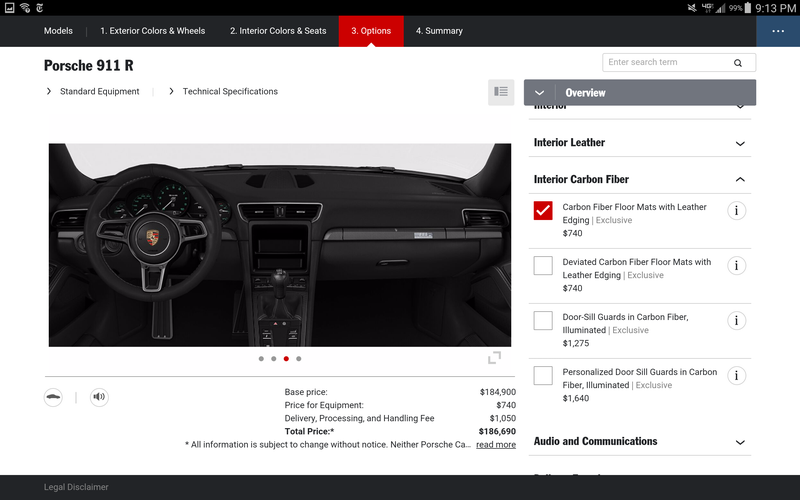Image resolution: width=800 pixels, height=500 pixels.
Task: Check Deviated Carbon Fiber Floor Mats option
Action: 543,265
